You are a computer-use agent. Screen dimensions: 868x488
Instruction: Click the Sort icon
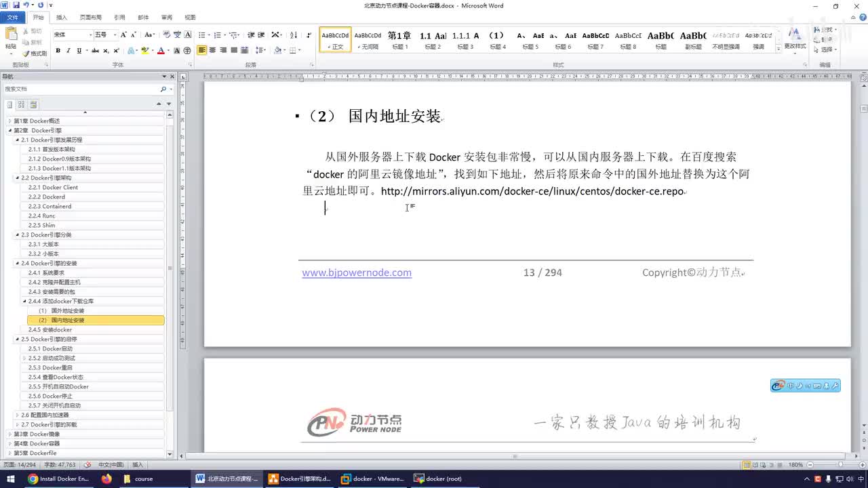pyautogui.click(x=294, y=35)
